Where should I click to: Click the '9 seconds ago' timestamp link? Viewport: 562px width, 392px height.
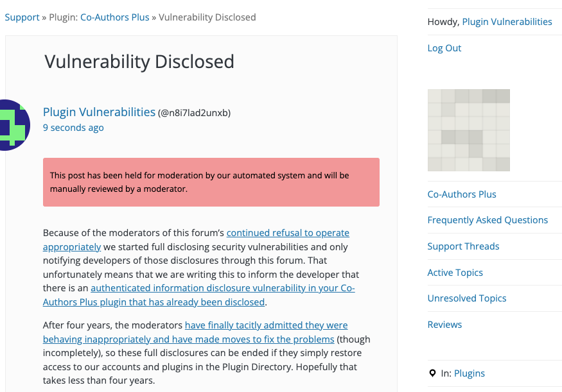pyautogui.click(x=73, y=128)
